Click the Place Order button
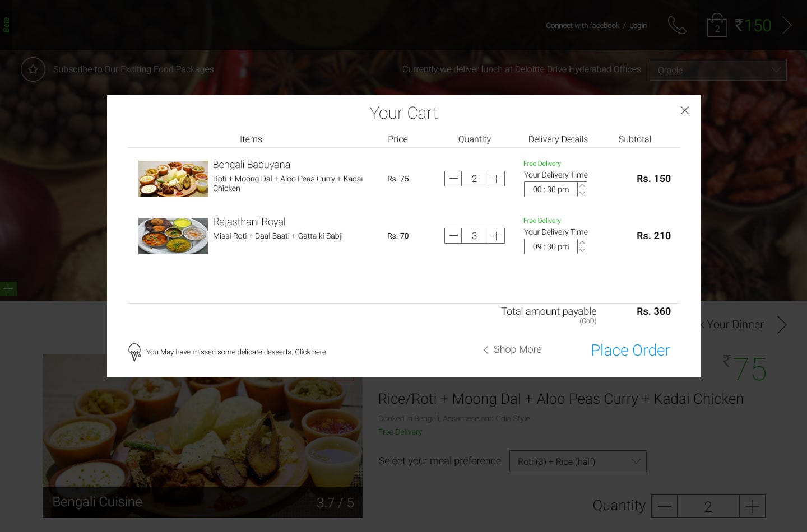Viewport: 807px width, 532px height. point(630,350)
